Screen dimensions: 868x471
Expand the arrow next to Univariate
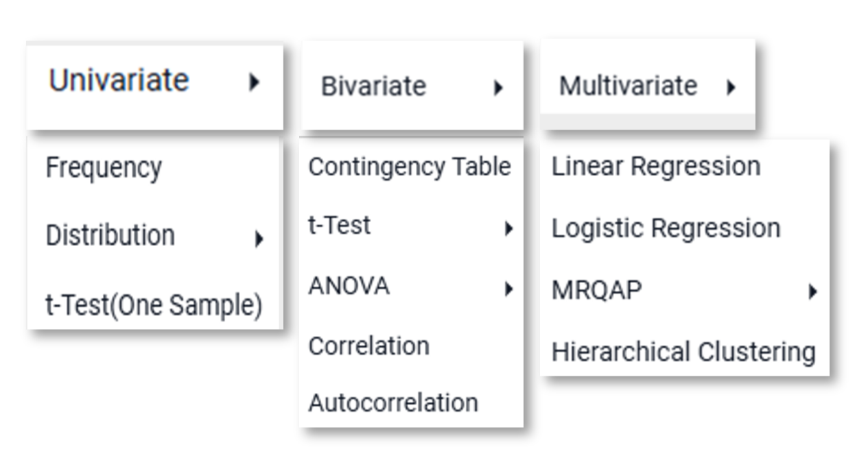pyautogui.click(x=255, y=83)
